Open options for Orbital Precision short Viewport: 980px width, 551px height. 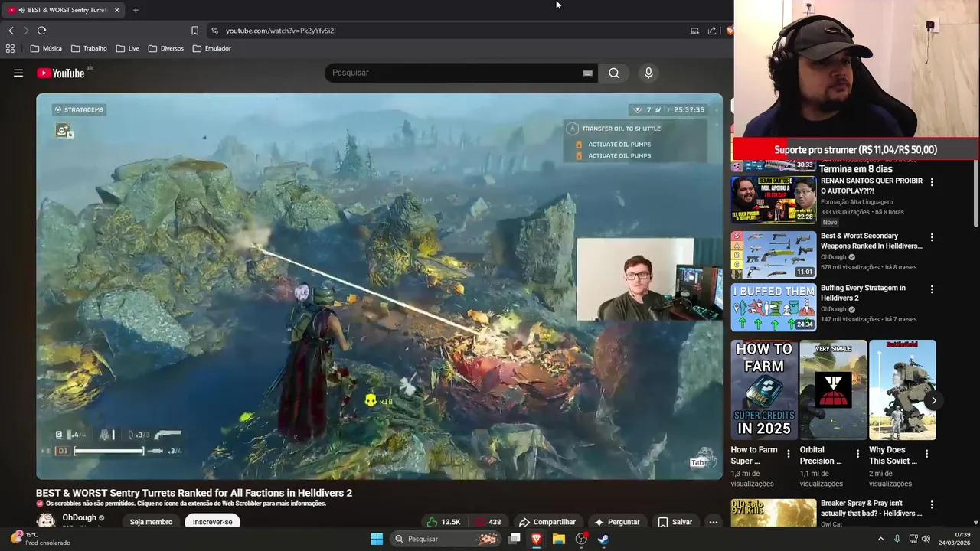(857, 454)
